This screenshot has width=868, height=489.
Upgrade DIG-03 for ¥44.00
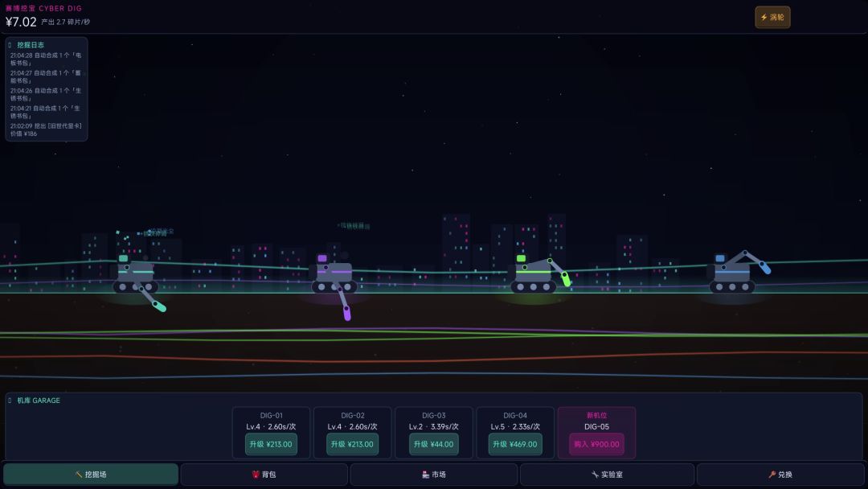[x=433, y=444]
